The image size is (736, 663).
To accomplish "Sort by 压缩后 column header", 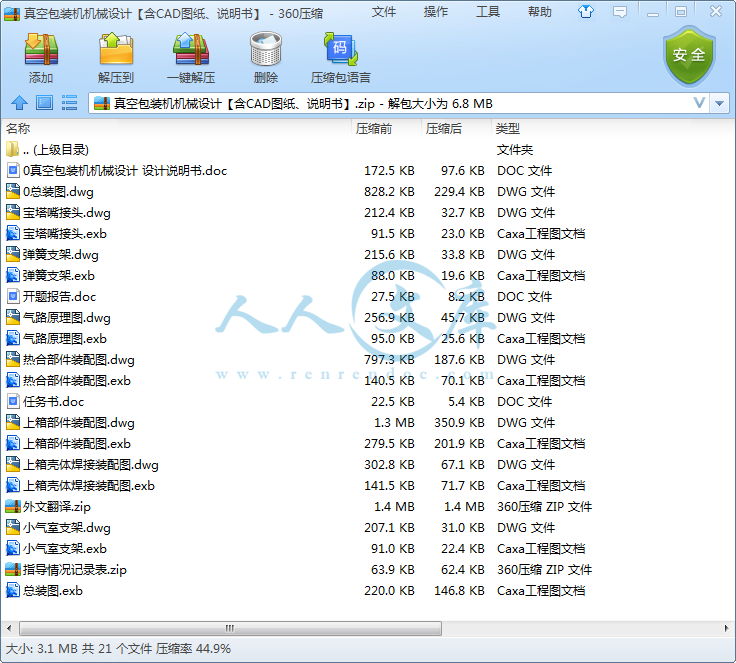I will coord(444,128).
